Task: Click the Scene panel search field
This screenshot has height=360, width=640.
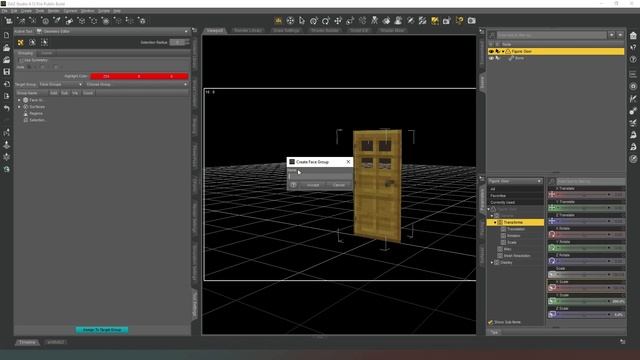Action: [x=551, y=36]
